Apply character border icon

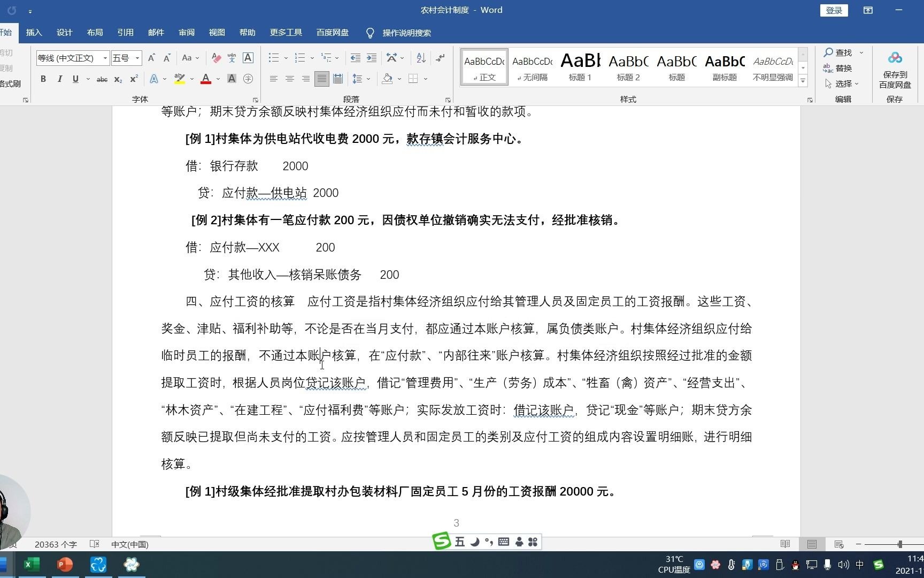point(248,58)
